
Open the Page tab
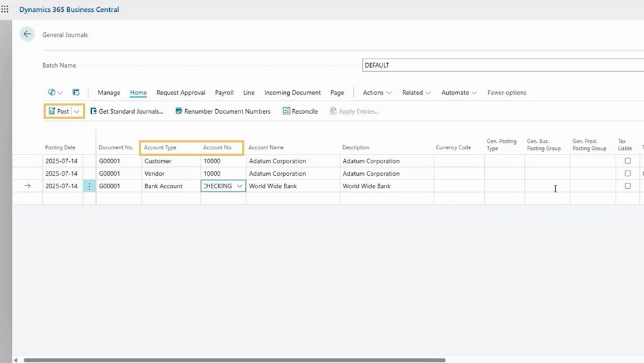click(x=337, y=93)
